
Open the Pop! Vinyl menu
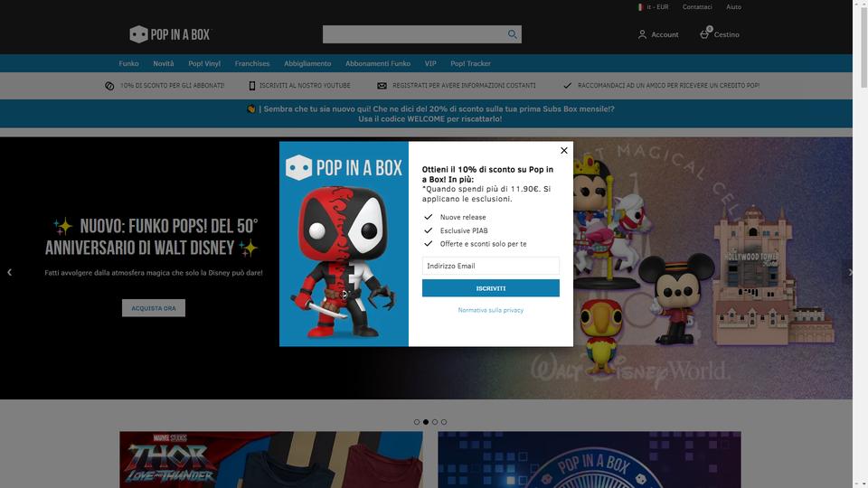[204, 63]
